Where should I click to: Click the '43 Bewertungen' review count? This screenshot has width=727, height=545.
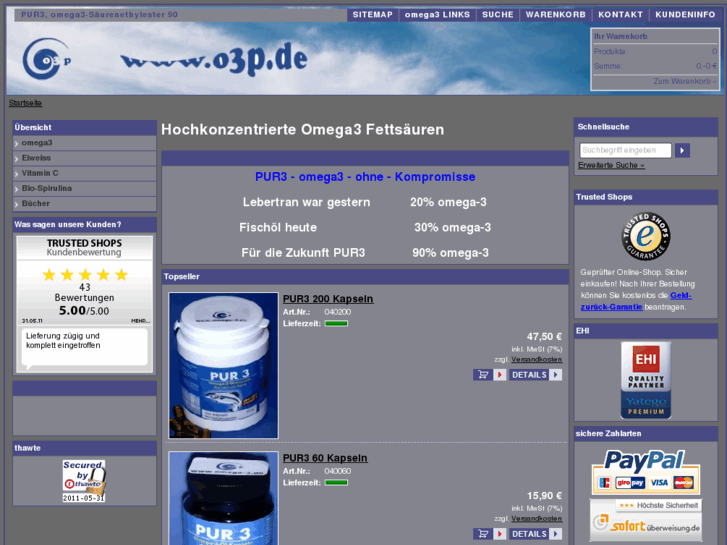[84, 293]
